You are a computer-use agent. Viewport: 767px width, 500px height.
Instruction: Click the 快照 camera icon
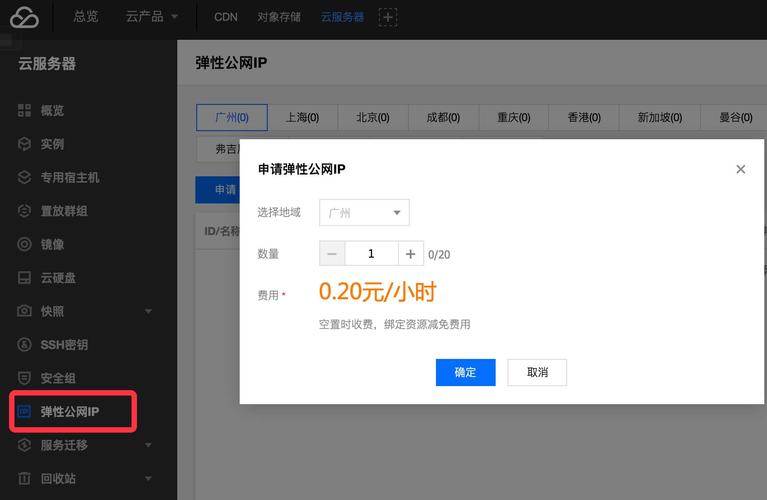pyautogui.click(x=24, y=311)
